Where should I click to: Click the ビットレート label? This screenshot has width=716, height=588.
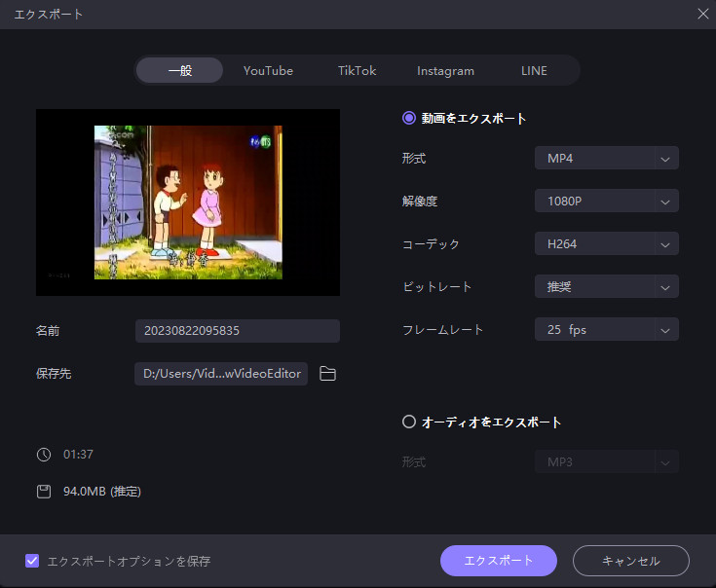436,286
